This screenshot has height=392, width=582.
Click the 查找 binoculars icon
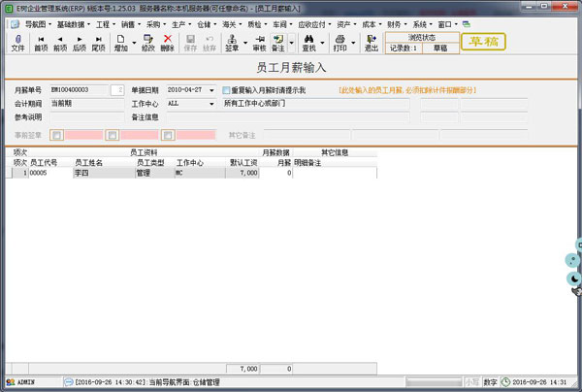tap(308, 39)
